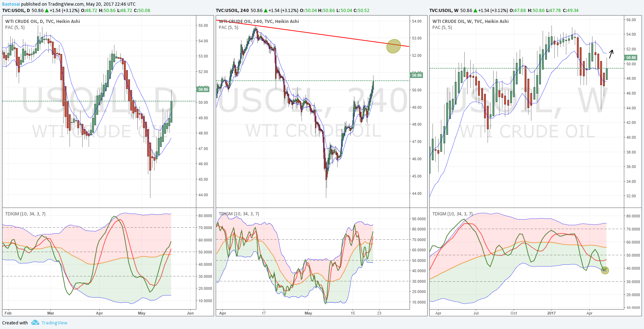This screenshot has width=644, height=329.
Task: Click 'Mar' on the daily chart time axis
Action: point(51,313)
